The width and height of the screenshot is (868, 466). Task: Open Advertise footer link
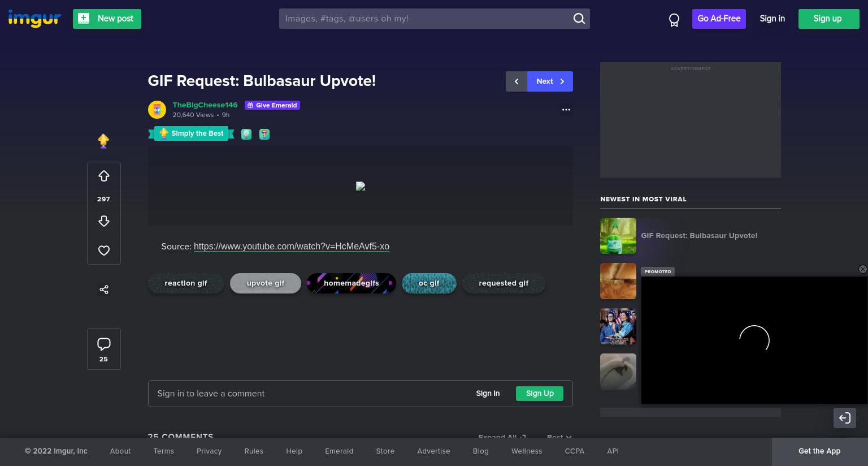(x=433, y=451)
